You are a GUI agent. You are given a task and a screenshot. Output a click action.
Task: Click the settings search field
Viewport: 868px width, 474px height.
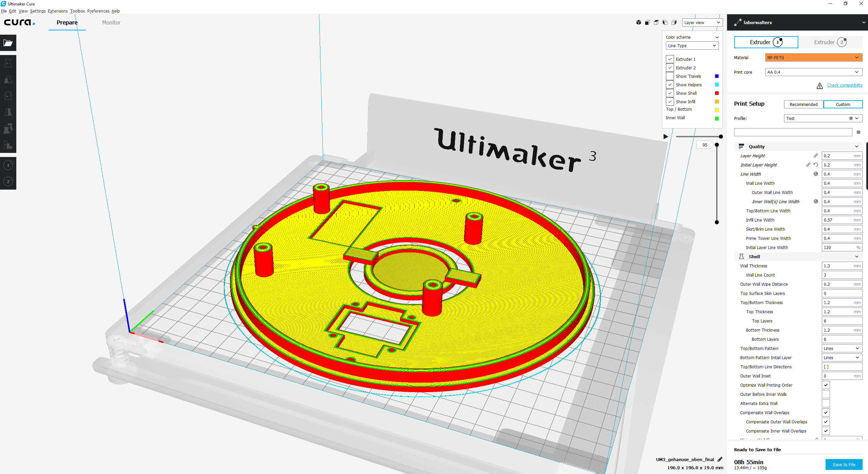point(793,132)
